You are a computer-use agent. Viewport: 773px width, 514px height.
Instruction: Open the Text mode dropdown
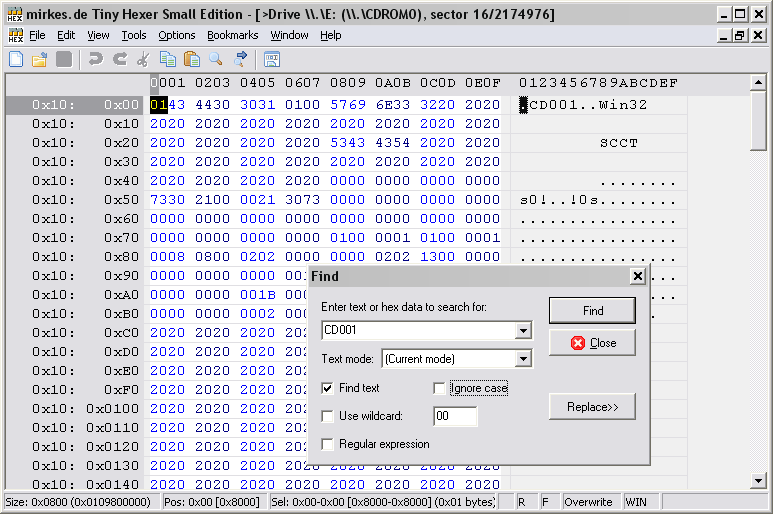click(523, 359)
